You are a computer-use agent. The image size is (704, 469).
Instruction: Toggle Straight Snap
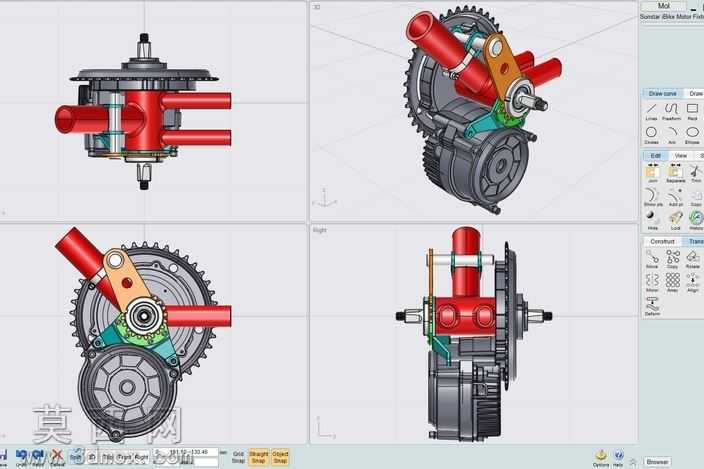pyautogui.click(x=258, y=457)
